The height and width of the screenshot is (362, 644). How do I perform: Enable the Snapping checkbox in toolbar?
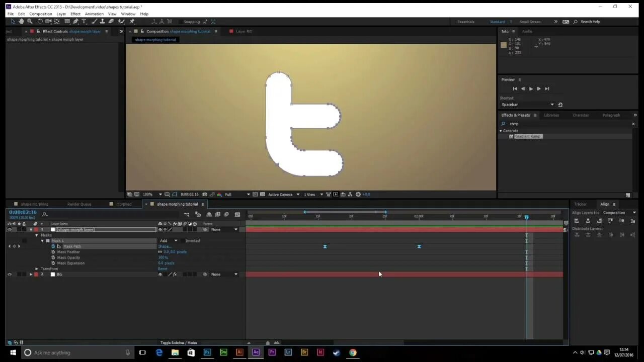180,22
